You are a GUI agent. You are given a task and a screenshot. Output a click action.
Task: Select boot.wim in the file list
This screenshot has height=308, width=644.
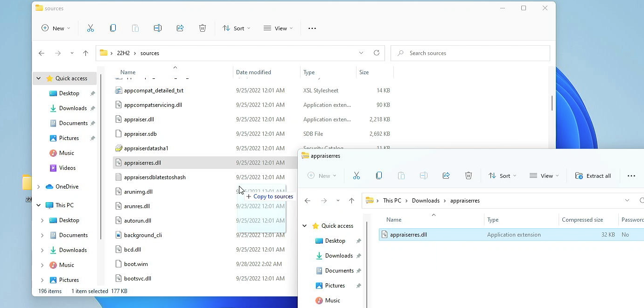136,264
